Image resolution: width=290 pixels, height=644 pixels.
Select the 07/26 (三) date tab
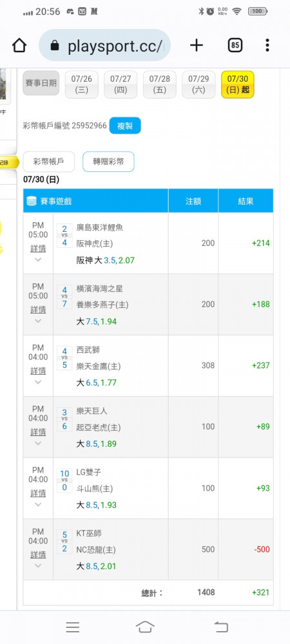pos(81,84)
